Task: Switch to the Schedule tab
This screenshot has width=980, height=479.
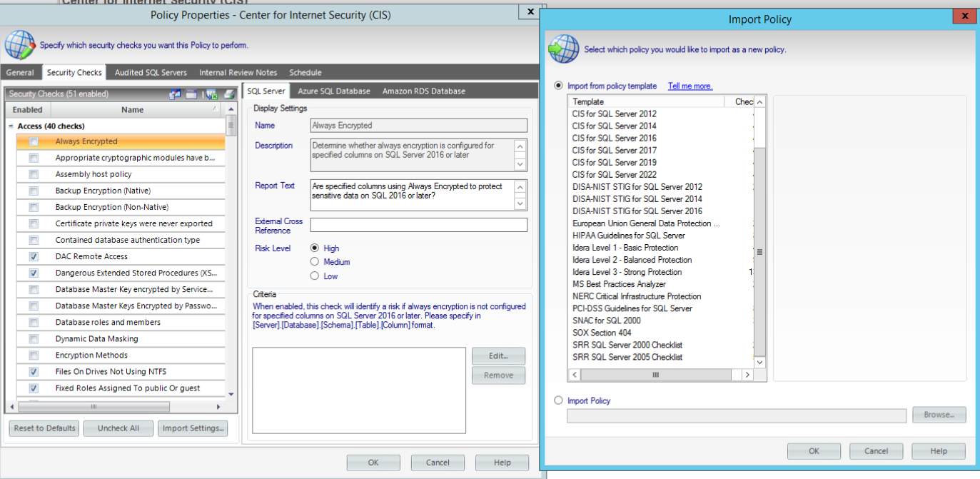Action: tap(305, 73)
